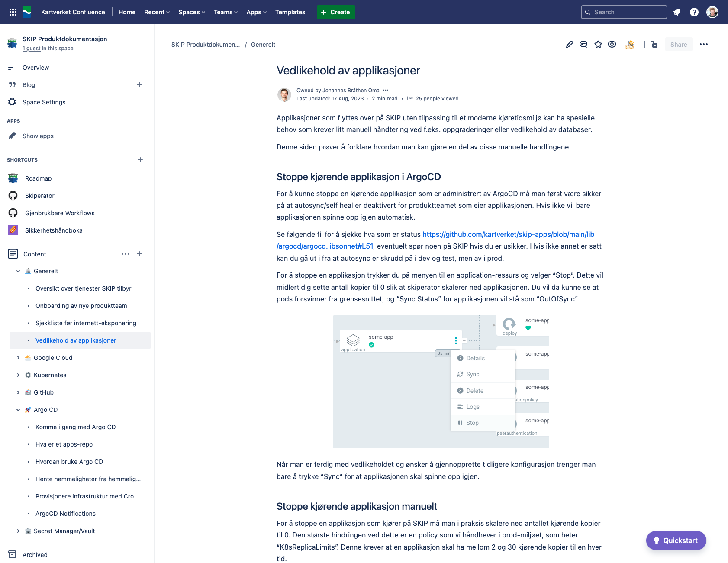Go to Home in top navigation

[127, 12]
